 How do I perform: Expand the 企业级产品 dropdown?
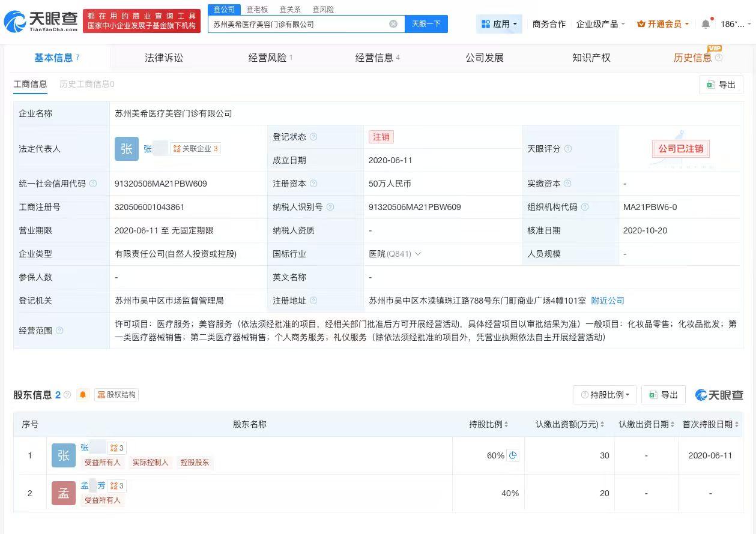600,24
